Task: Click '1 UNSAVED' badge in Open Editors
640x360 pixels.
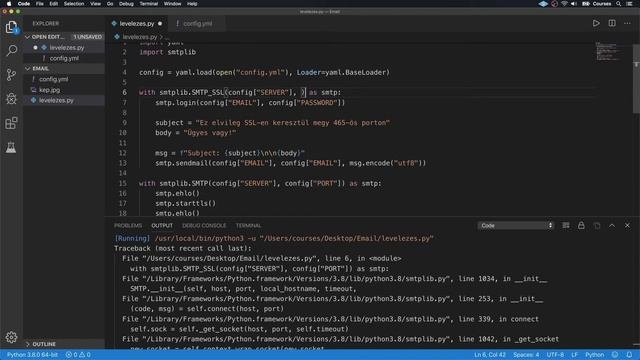Action: 88,37
